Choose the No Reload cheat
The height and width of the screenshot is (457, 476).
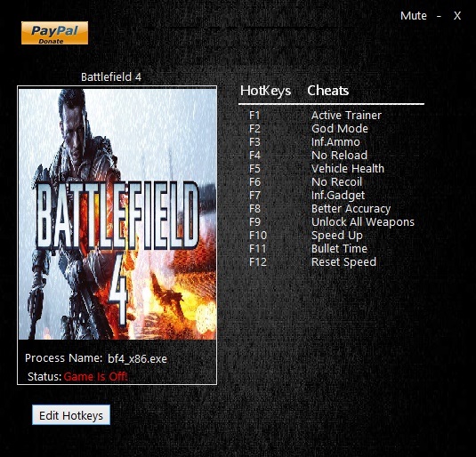pos(339,156)
